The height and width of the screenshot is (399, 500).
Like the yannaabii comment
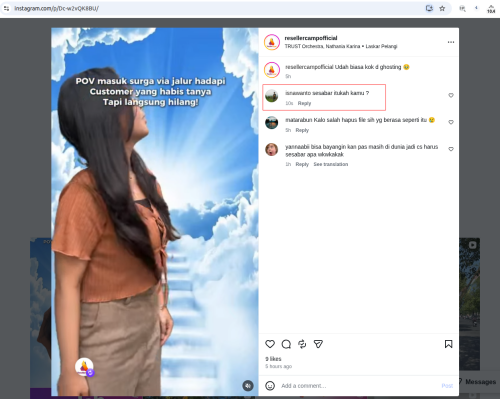coord(451,149)
